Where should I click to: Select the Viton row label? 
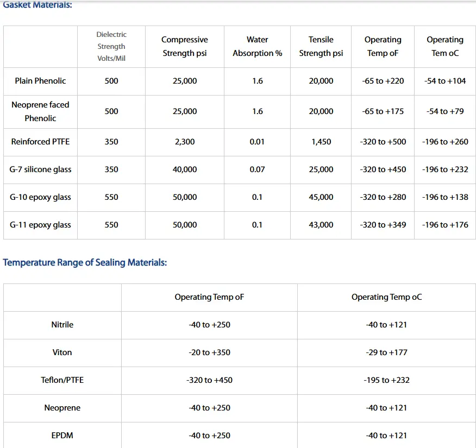coord(62,352)
